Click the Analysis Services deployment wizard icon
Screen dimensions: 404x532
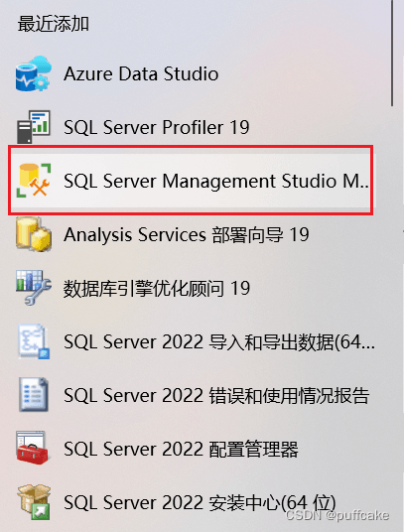click(x=34, y=234)
